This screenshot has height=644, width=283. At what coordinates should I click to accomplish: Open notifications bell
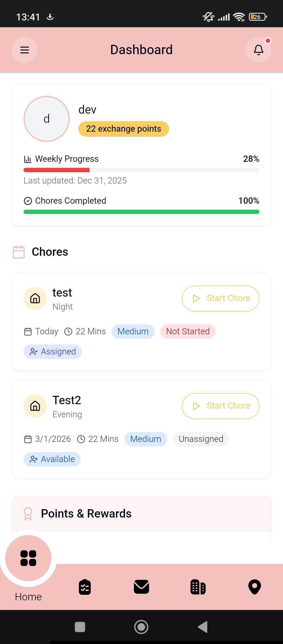[258, 50]
